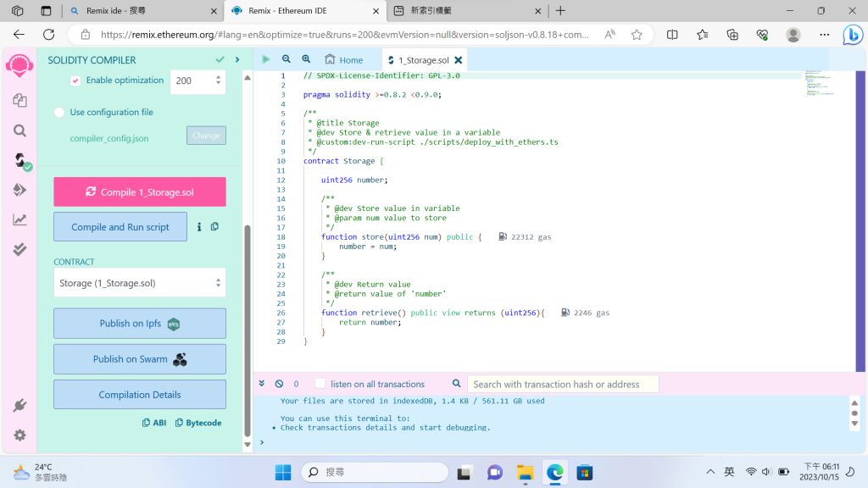Click the editor minimap preview

[x=820, y=83]
